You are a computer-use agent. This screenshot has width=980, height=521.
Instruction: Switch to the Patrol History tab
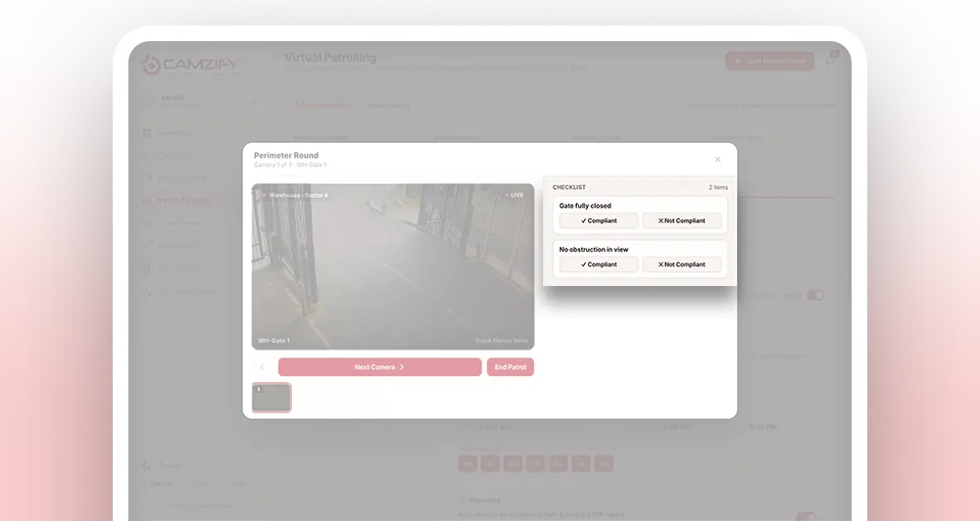[388, 105]
